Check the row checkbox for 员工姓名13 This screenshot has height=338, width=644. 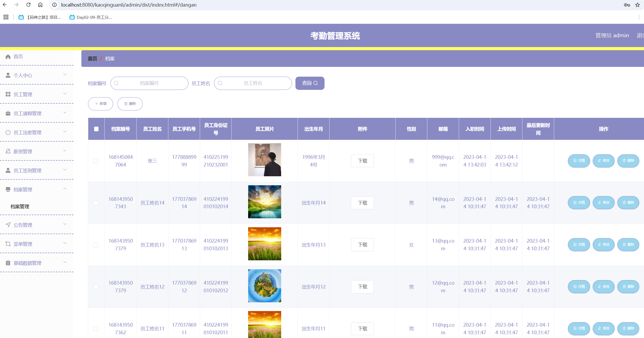(96, 245)
